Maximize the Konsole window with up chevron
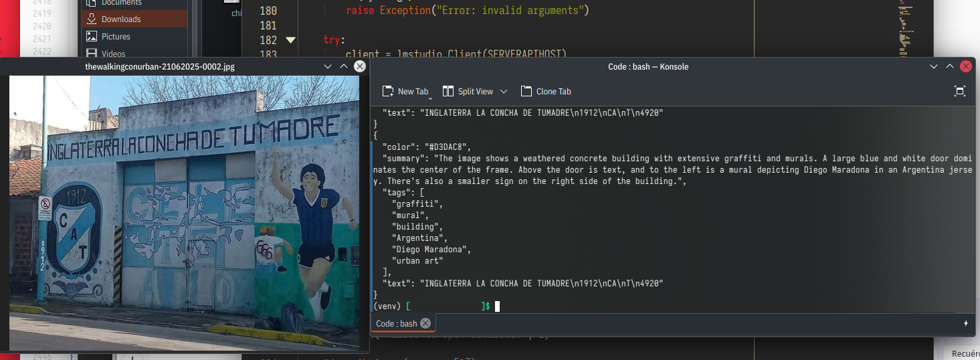This screenshot has width=980, height=360. (949, 66)
